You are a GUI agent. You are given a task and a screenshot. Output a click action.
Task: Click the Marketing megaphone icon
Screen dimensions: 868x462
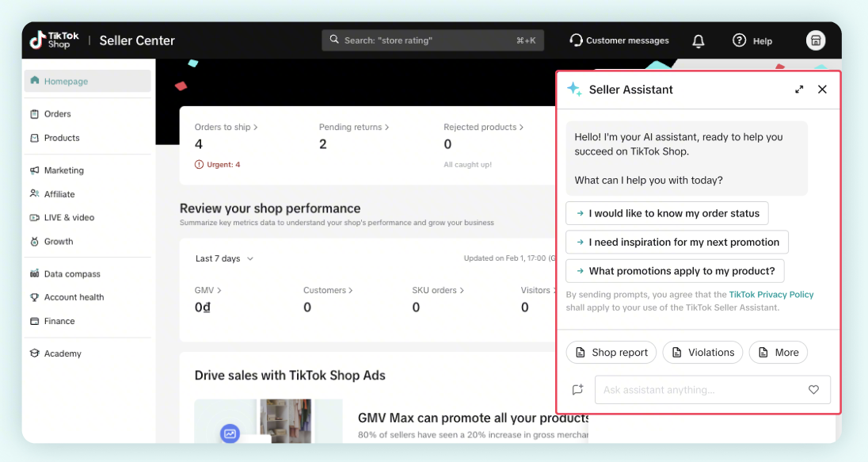pyautogui.click(x=34, y=170)
